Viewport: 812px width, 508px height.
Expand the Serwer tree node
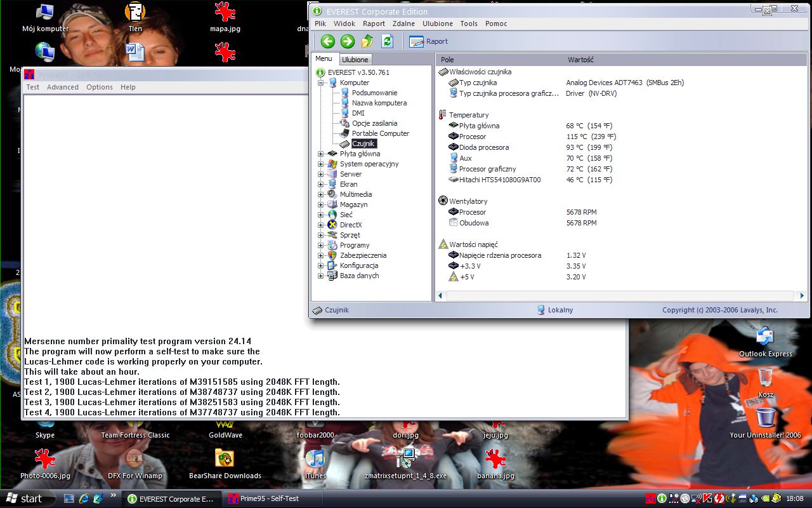[x=321, y=174]
